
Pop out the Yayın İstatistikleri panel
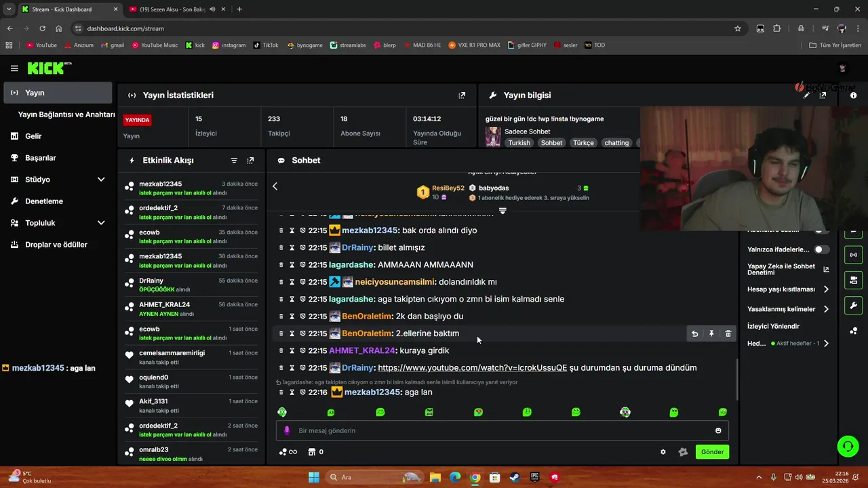[462, 96]
